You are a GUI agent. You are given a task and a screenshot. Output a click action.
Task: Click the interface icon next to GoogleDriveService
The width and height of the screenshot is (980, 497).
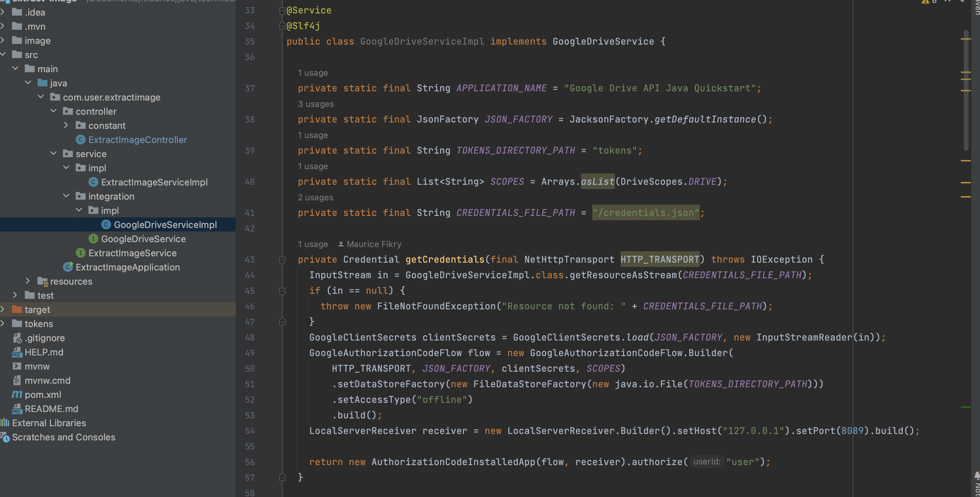[x=94, y=239]
